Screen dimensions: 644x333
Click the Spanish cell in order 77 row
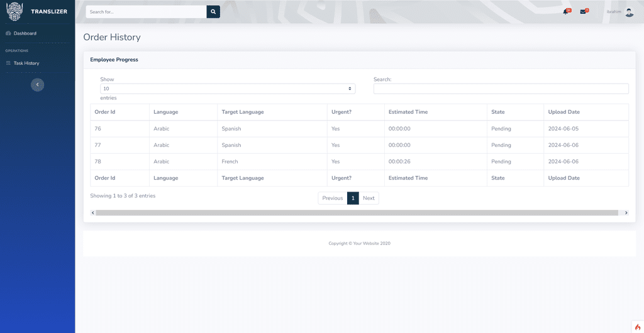[x=272, y=145]
